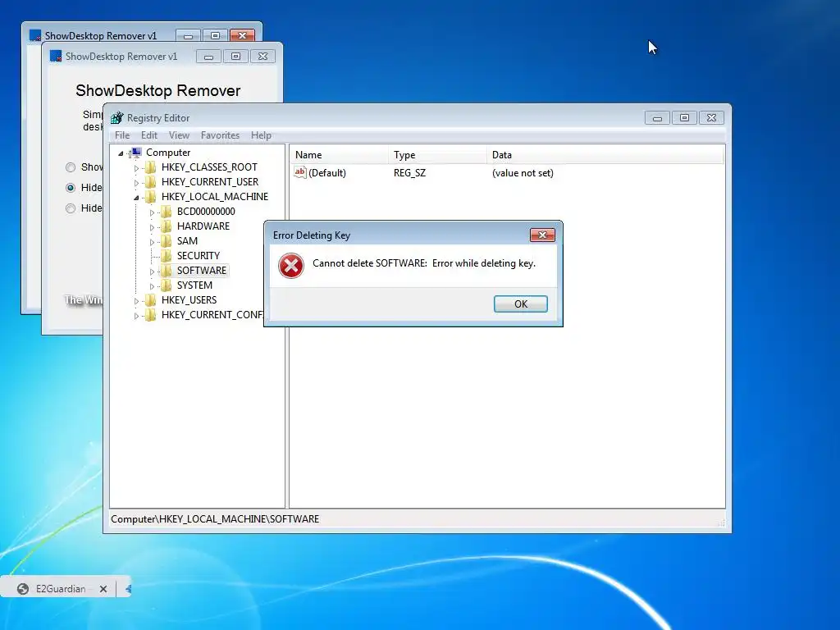Click OK in Error Deleting Key dialog
This screenshot has width=840, height=630.
tap(520, 304)
